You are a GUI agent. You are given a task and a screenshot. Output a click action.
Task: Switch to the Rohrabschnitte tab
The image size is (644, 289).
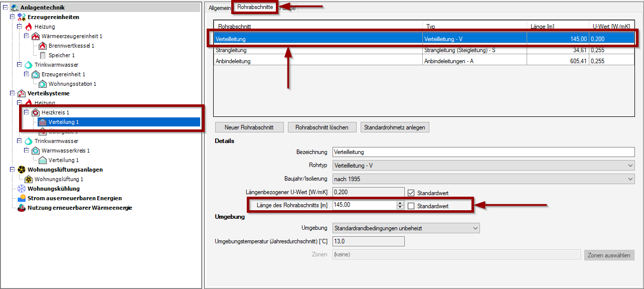[x=255, y=8]
